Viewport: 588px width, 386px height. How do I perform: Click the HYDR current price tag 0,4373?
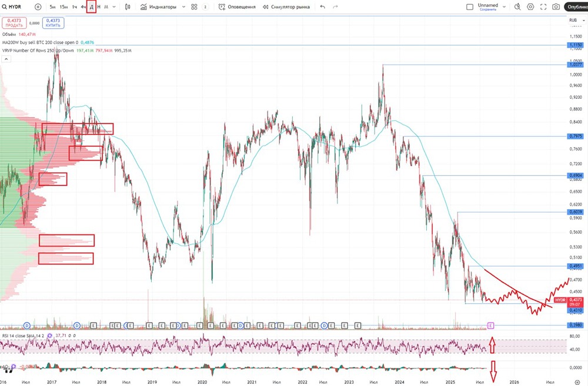click(569, 301)
